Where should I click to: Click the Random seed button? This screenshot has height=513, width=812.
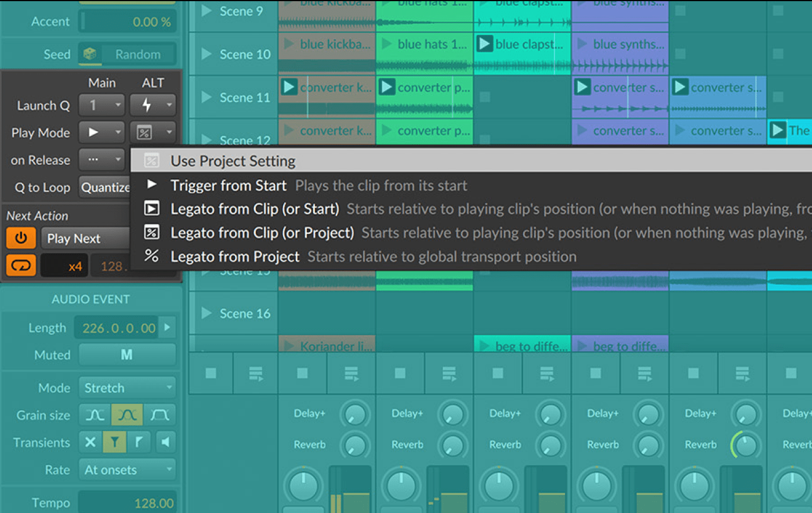tap(138, 54)
